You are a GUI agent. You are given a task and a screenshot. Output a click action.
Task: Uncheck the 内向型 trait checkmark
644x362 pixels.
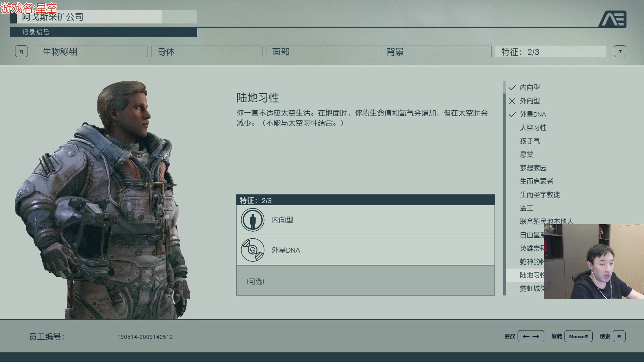coord(512,87)
